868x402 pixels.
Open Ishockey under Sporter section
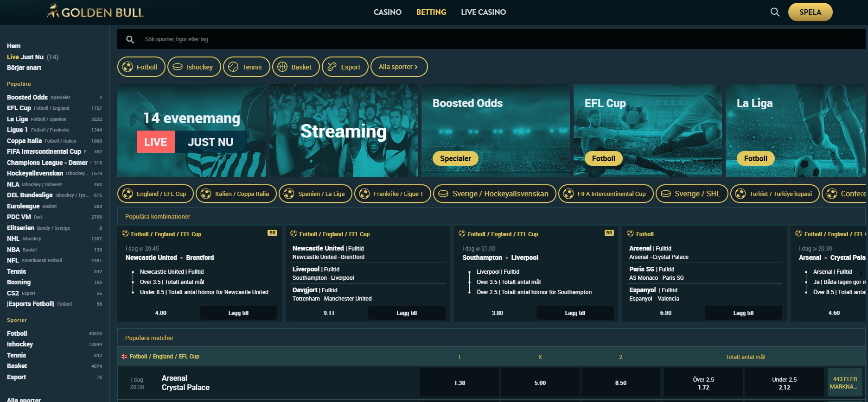[54, 344]
